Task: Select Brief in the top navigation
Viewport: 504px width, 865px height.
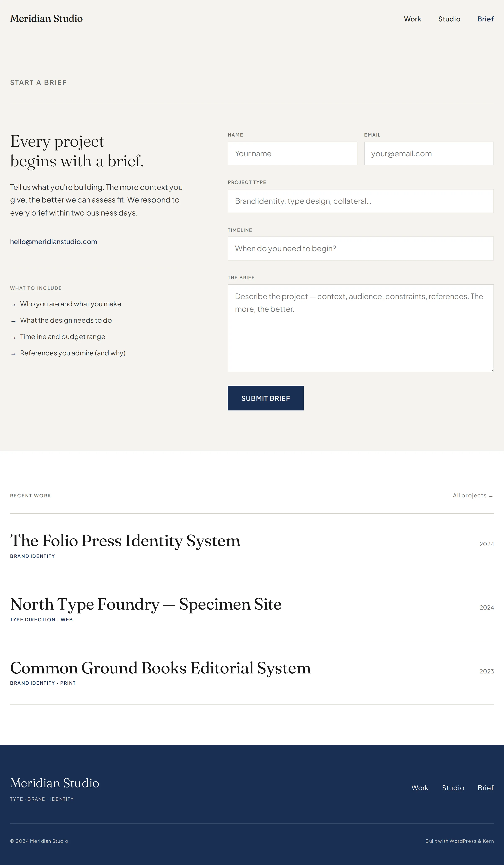Action: point(486,19)
